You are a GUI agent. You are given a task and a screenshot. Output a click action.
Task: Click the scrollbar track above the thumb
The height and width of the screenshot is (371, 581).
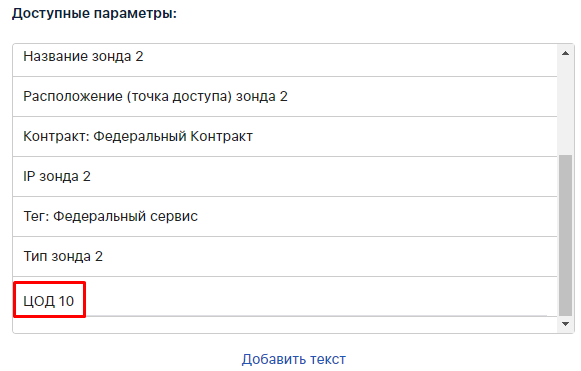tap(565, 108)
